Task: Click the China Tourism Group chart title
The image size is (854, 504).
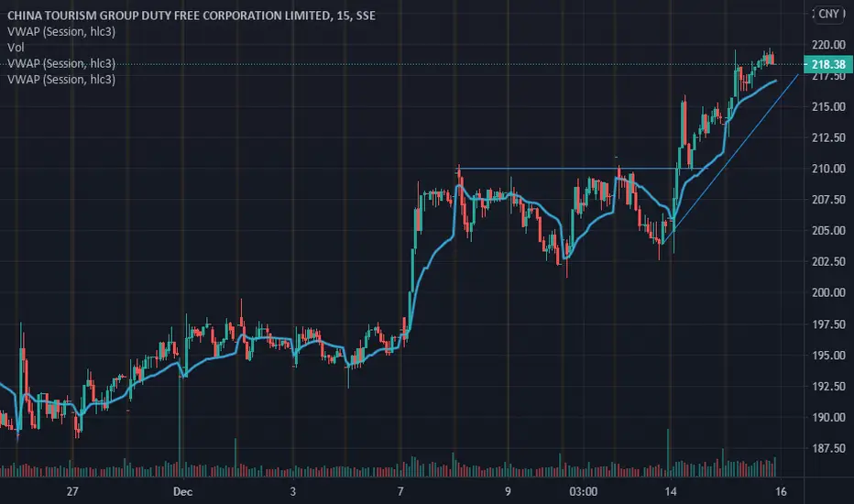Action: (192, 16)
